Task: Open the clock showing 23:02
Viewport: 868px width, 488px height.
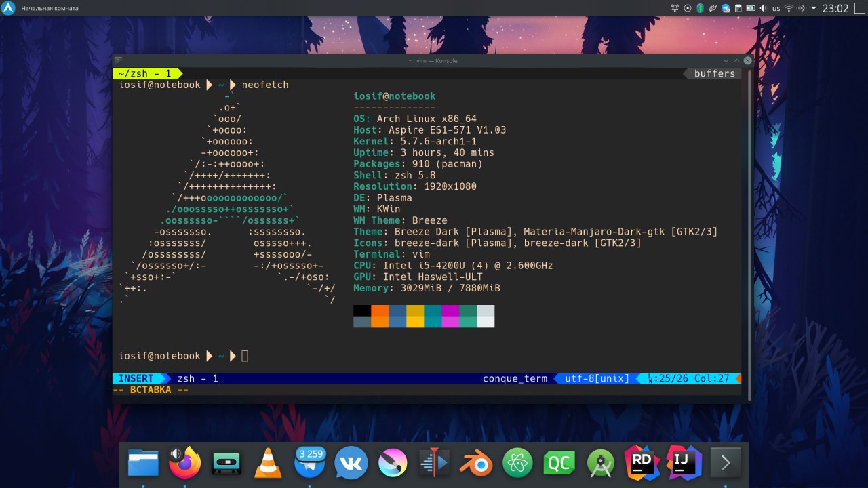Action: click(x=835, y=8)
